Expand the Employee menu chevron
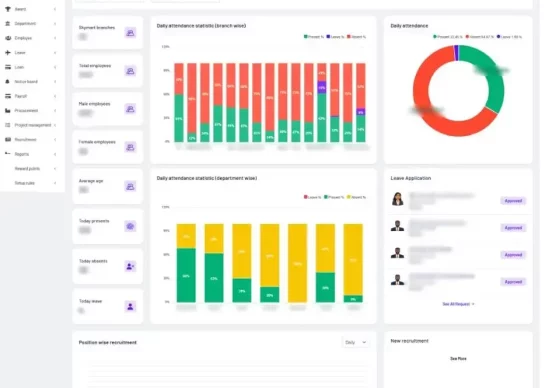 (x=55, y=38)
